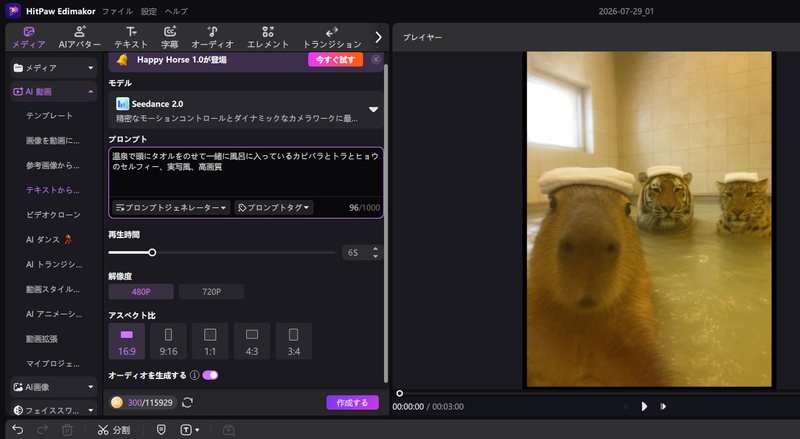Open the オーディオ tab
The height and width of the screenshot is (439, 800).
212,38
